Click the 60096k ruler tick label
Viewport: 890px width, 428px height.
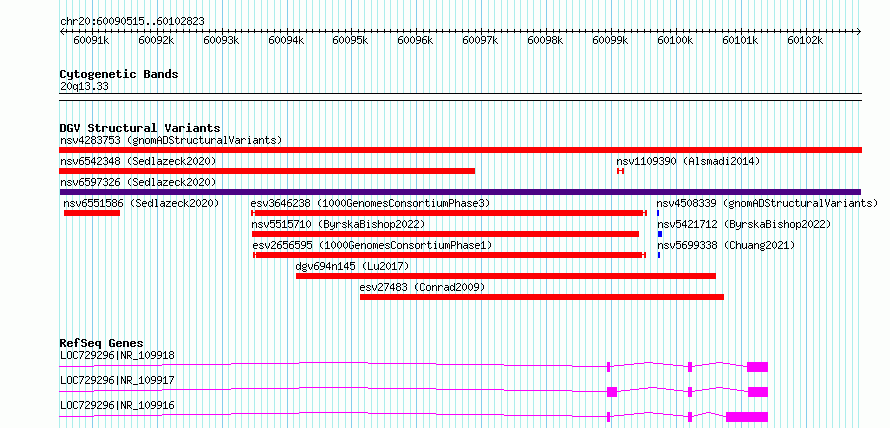[415, 40]
